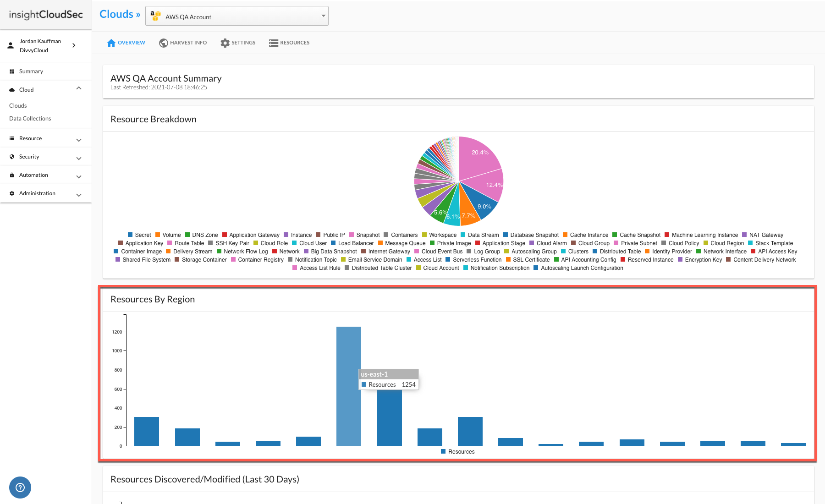Click the insightCloudSec logo
Screen dimensions: 825x504
coord(46,15)
